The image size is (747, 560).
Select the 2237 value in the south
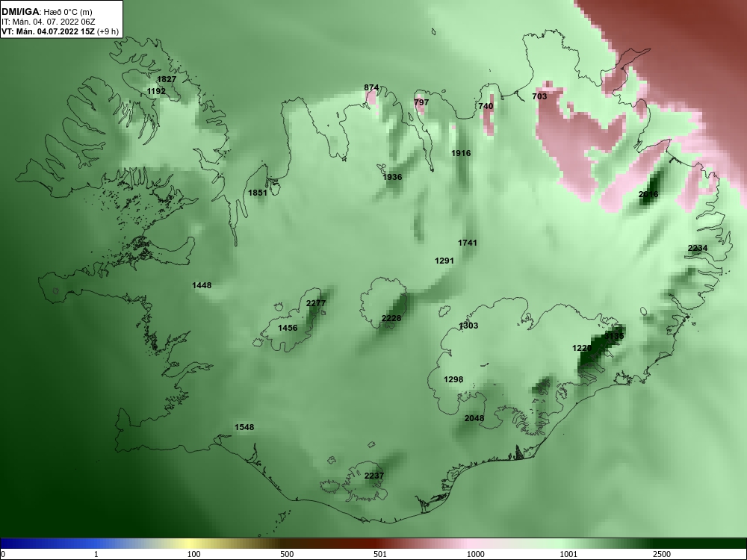[x=374, y=475]
